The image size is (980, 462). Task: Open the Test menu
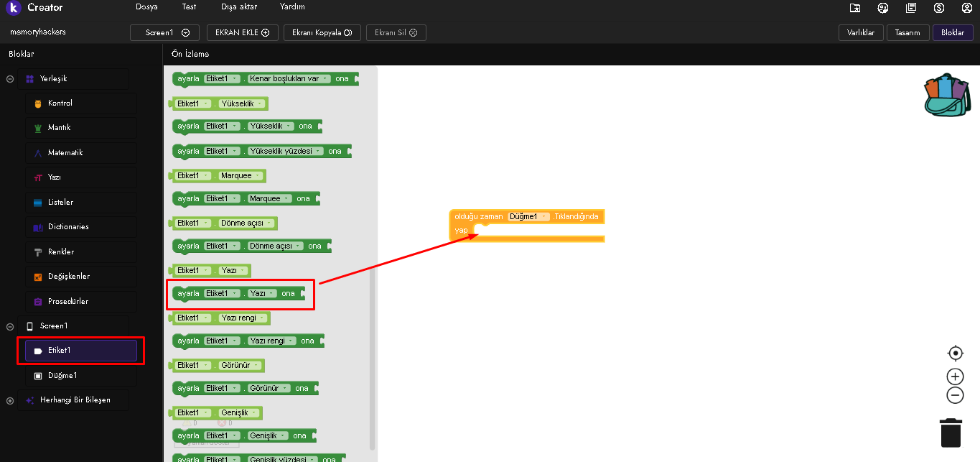click(x=189, y=7)
